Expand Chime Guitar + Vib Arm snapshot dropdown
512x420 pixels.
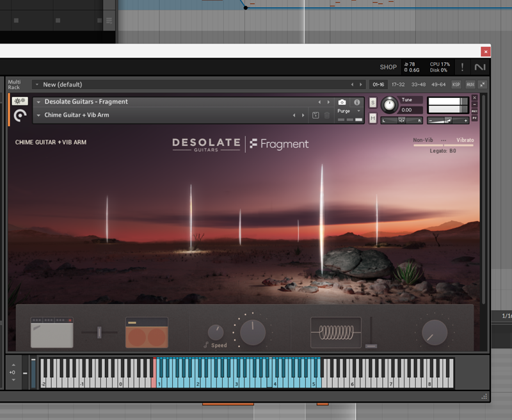tap(38, 115)
